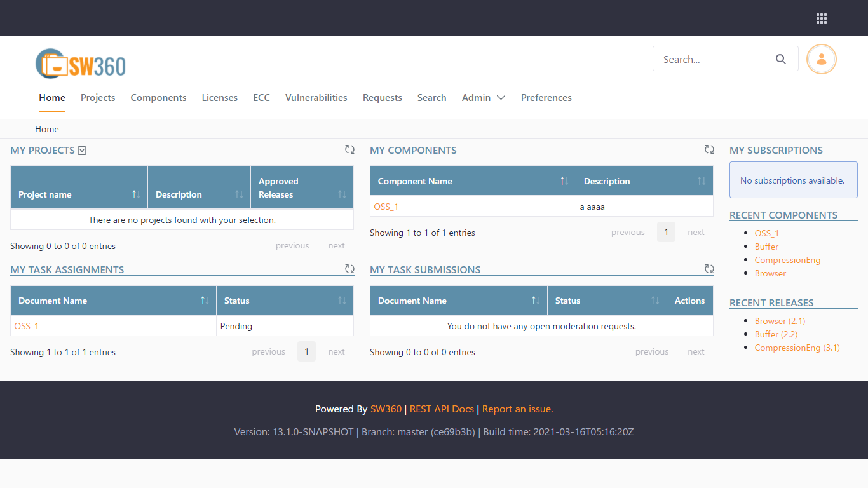Click the Home breadcrumb

click(47, 129)
